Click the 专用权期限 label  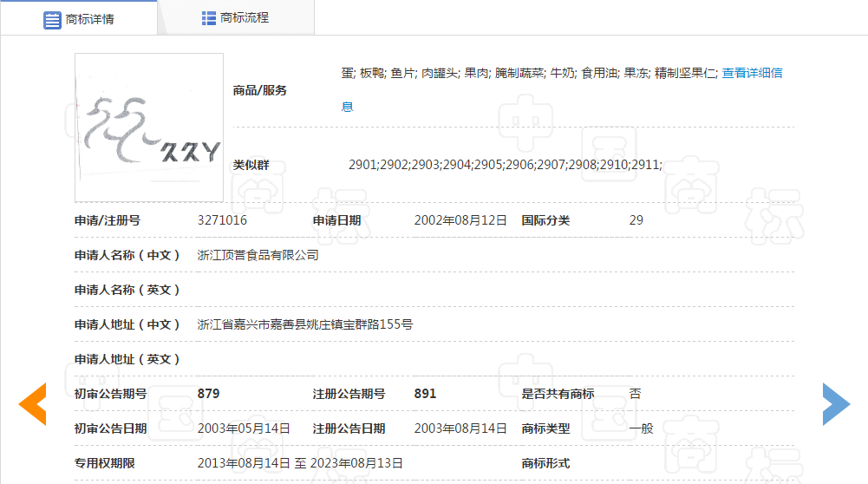coord(105,463)
